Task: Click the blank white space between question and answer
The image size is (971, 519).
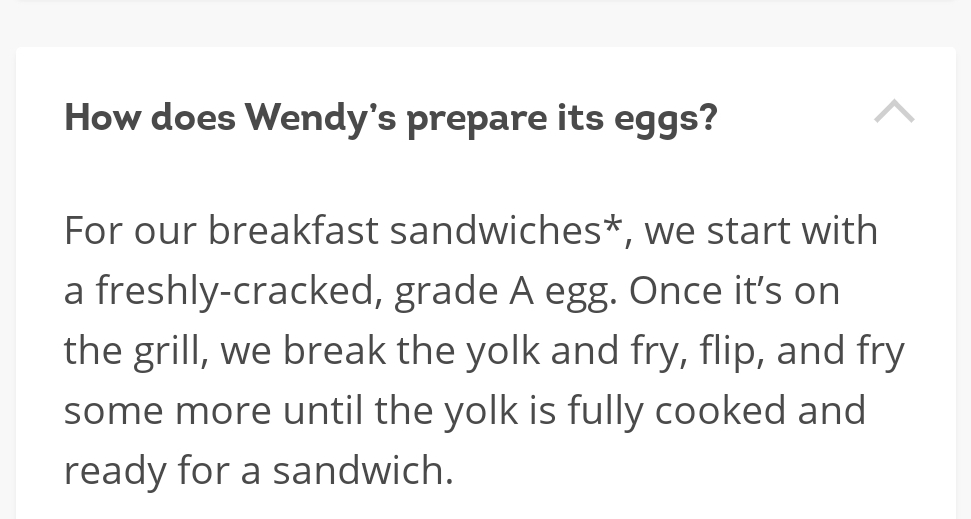Action: coord(486,177)
